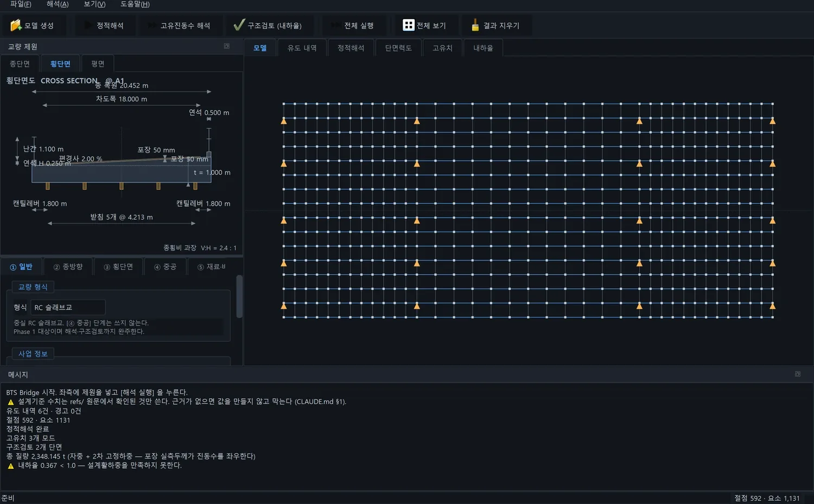Open the 해석(A) menu
This screenshot has height=504, width=814.
tap(58, 4)
